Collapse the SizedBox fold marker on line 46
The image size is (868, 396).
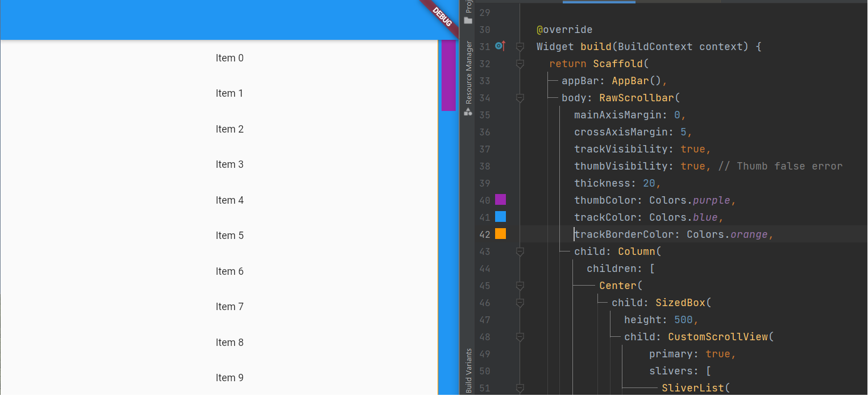click(520, 303)
